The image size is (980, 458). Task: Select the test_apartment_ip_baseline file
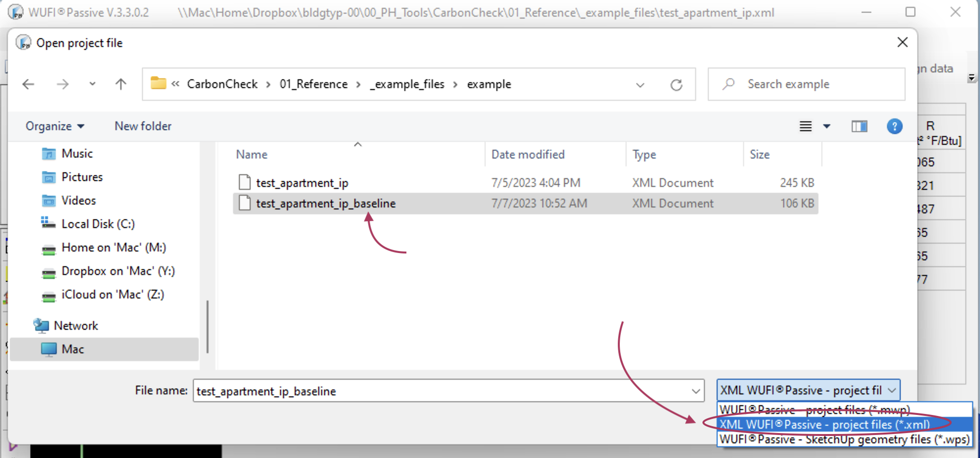(526, 204)
